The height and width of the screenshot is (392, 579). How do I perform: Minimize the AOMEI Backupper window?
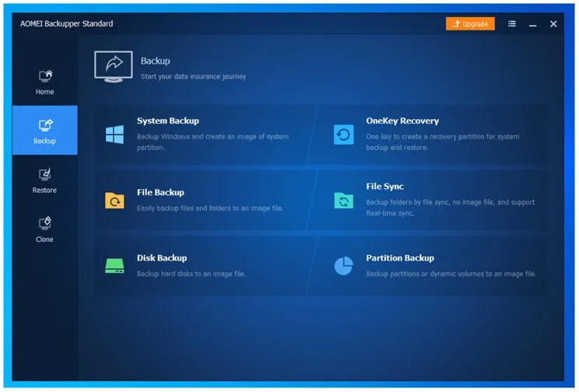point(532,24)
